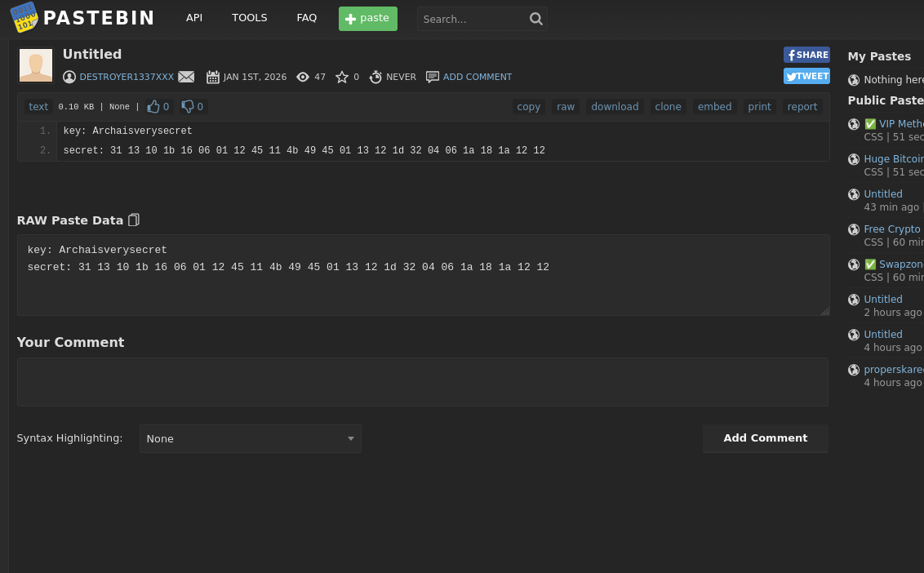Click inside the Your Comment text area
Image resolution: width=924 pixels, height=573 pixels.
point(422,382)
